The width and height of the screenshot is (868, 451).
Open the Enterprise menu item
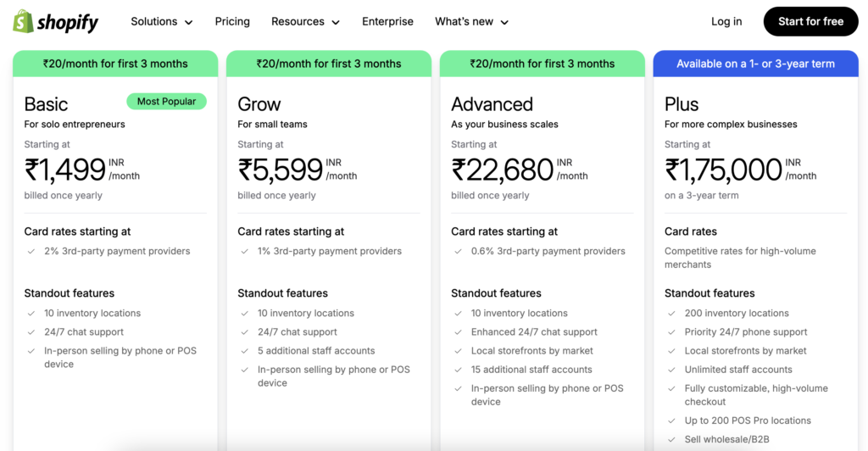387,21
